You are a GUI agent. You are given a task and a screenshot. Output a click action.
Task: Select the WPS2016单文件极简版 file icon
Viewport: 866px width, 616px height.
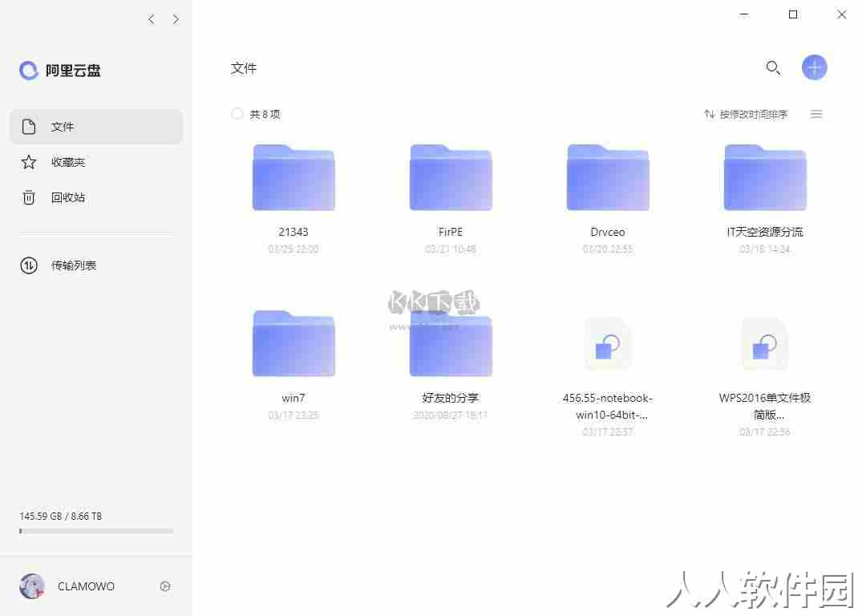tap(765, 345)
